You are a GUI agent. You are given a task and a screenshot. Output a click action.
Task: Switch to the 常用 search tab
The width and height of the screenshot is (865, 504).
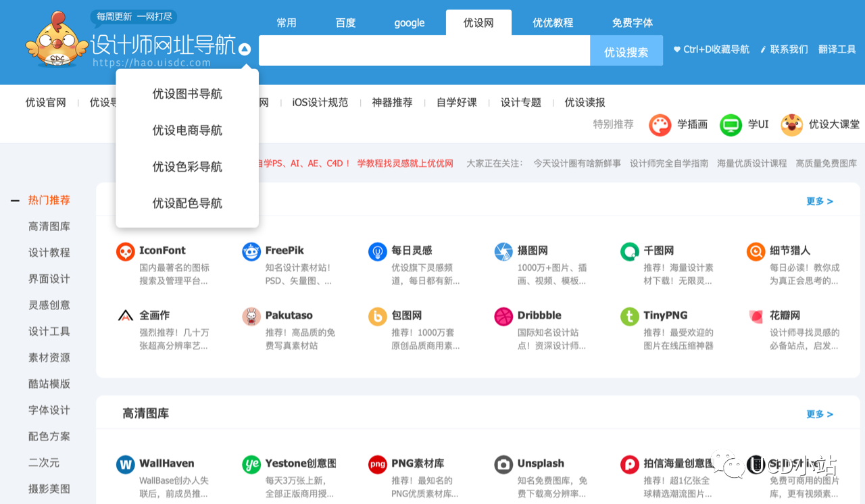click(287, 23)
